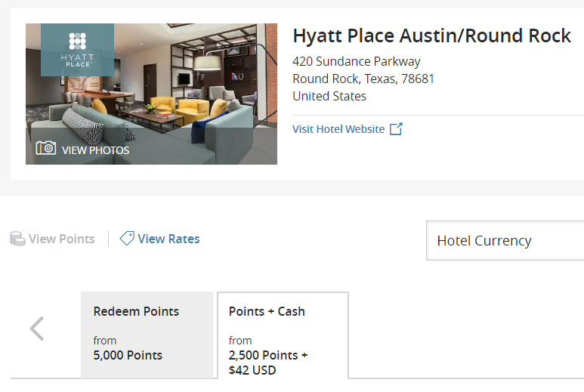Click the 420 Sundance Parkway address line
This screenshot has height=392, width=584.
click(357, 61)
